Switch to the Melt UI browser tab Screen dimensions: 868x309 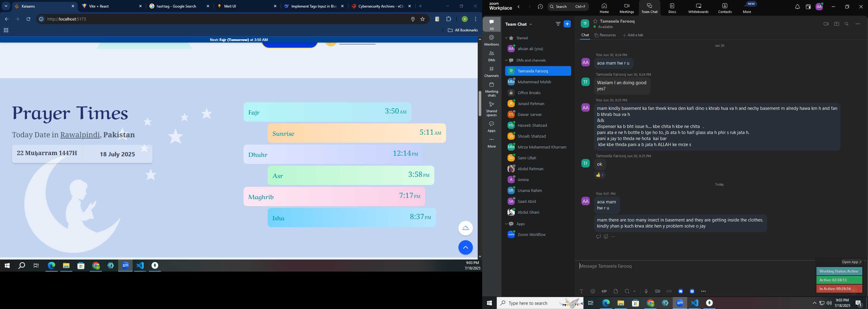pyautogui.click(x=247, y=6)
